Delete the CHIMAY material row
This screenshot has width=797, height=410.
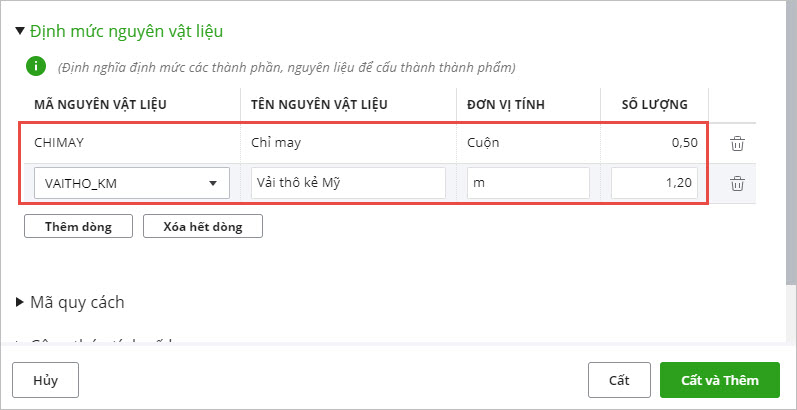[x=737, y=143]
